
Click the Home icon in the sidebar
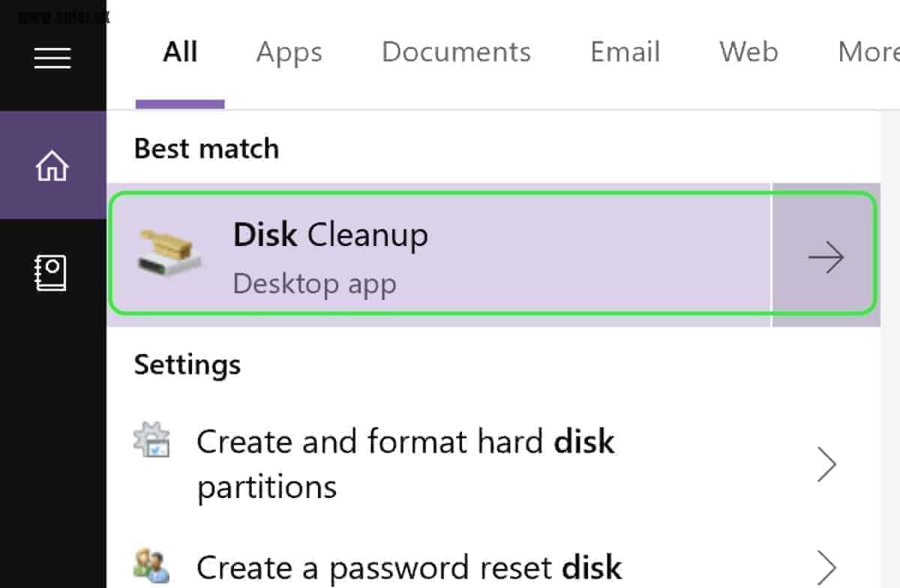[52, 166]
